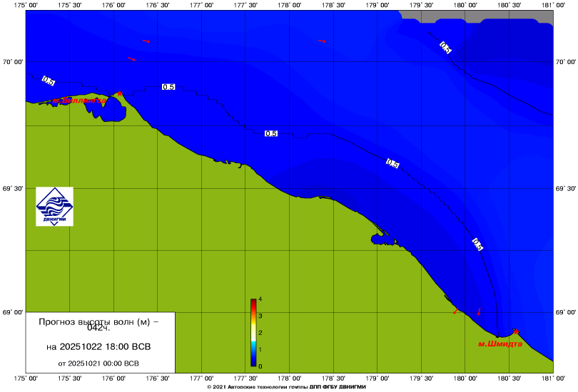Click the forecast time 'на 20251022 18:00 ВСВ'

pyautogui.click(x=98, y=347)
